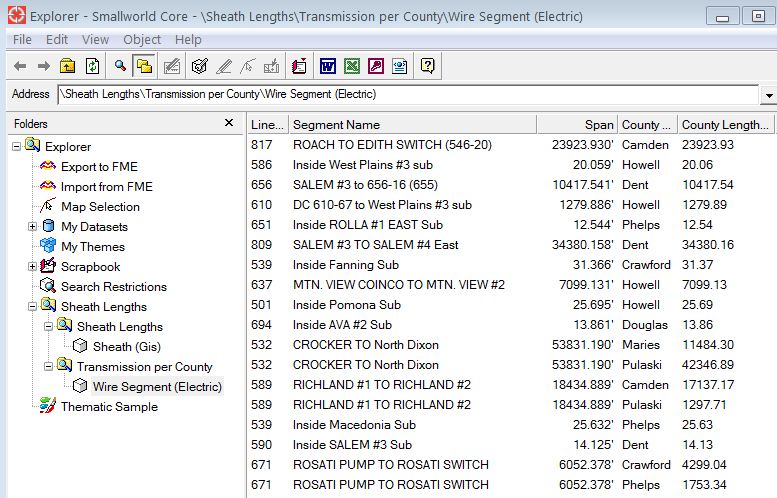Export results to HTML page

(399, 66)
